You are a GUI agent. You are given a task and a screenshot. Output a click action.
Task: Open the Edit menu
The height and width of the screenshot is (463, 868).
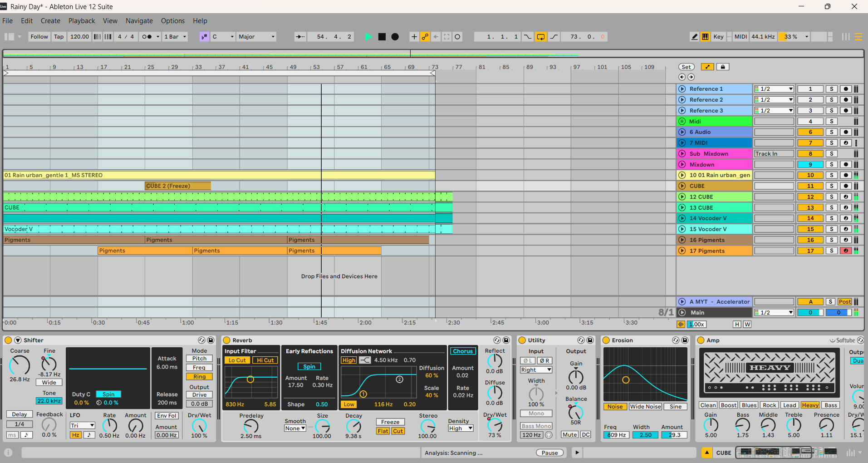coord(27,21)
